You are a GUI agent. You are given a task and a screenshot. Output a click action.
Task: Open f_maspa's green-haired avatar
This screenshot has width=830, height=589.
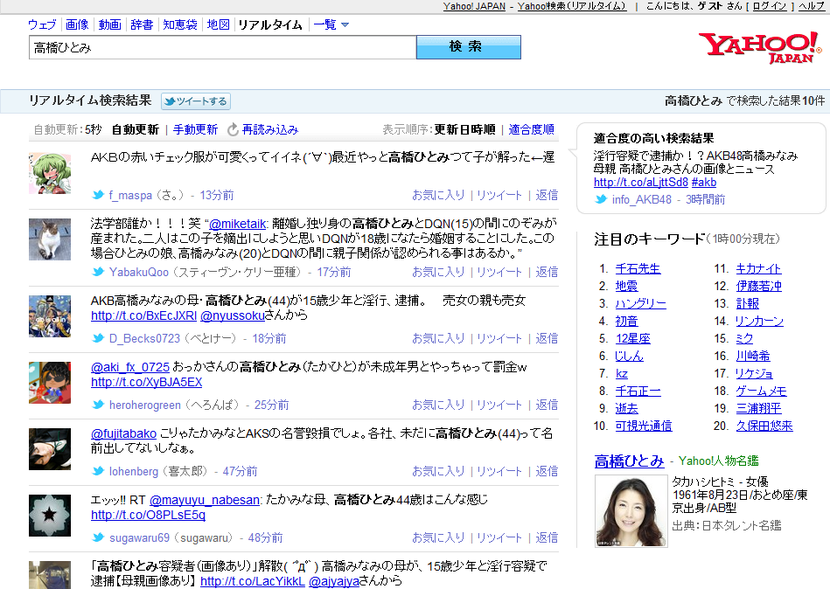click(50, 173)
